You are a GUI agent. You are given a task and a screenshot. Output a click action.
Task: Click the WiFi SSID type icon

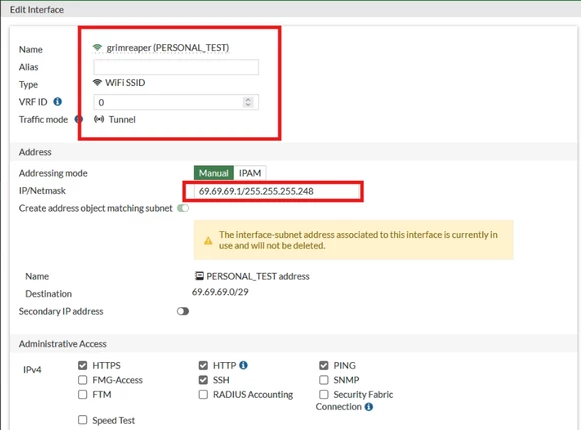click(x=97, y=82)
